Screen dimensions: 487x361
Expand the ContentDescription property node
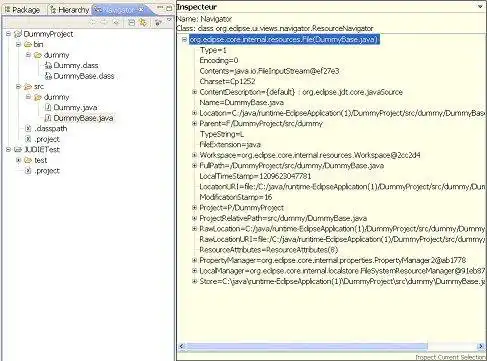click(x=194, y=92)
